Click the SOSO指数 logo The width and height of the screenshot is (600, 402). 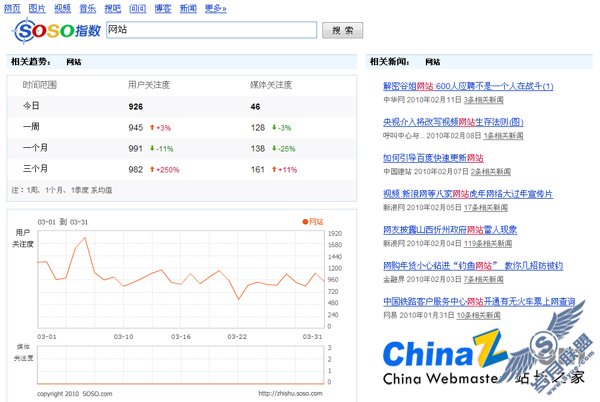(57, 31)
